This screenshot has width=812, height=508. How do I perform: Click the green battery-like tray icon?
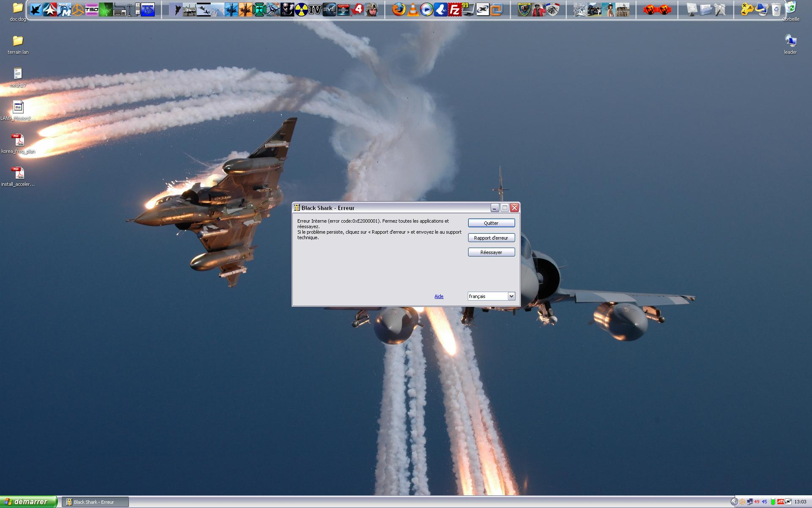click(773, 502)
